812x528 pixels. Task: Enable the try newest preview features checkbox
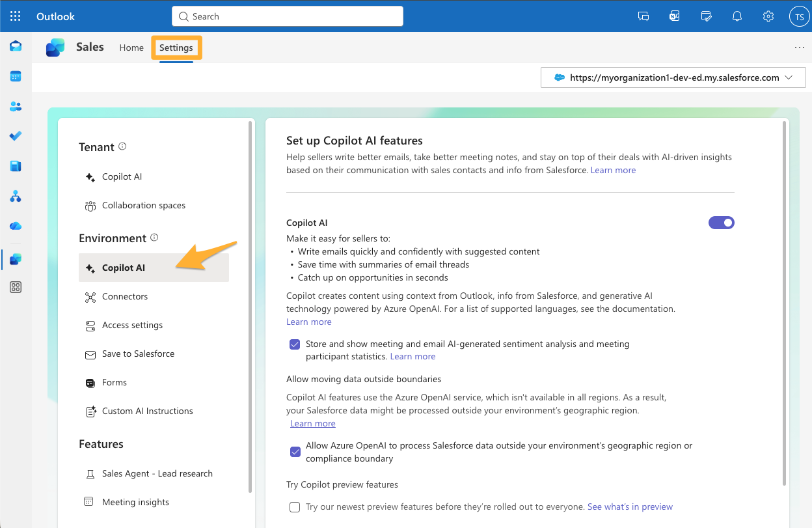click(x=295, y=507)
